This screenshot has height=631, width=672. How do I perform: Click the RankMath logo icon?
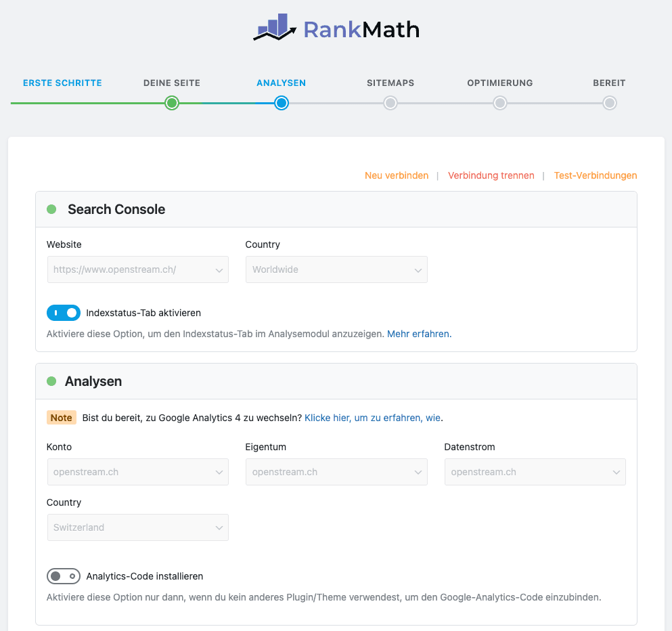click(x=275, y=28)
